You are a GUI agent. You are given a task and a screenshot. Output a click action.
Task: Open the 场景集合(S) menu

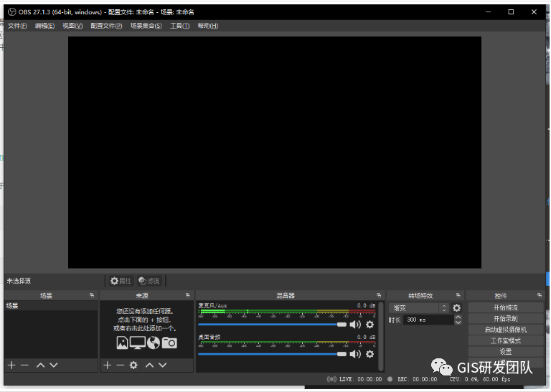point(146,26)
